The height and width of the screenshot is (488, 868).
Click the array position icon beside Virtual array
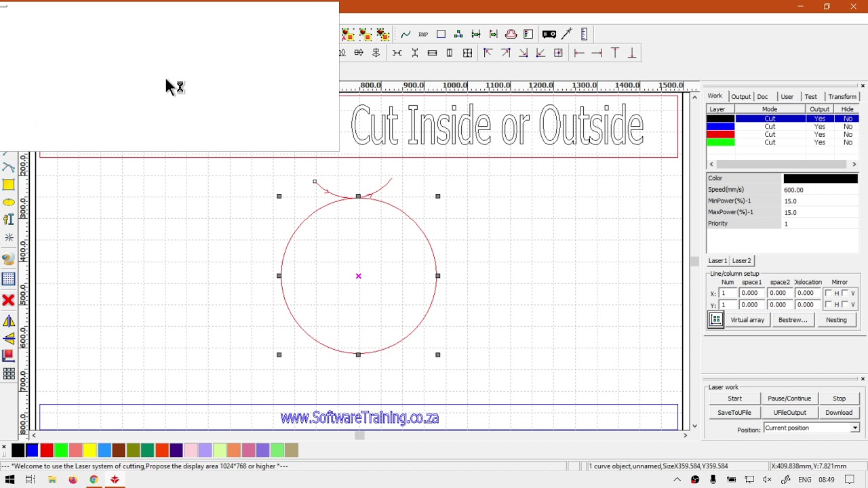715,320
